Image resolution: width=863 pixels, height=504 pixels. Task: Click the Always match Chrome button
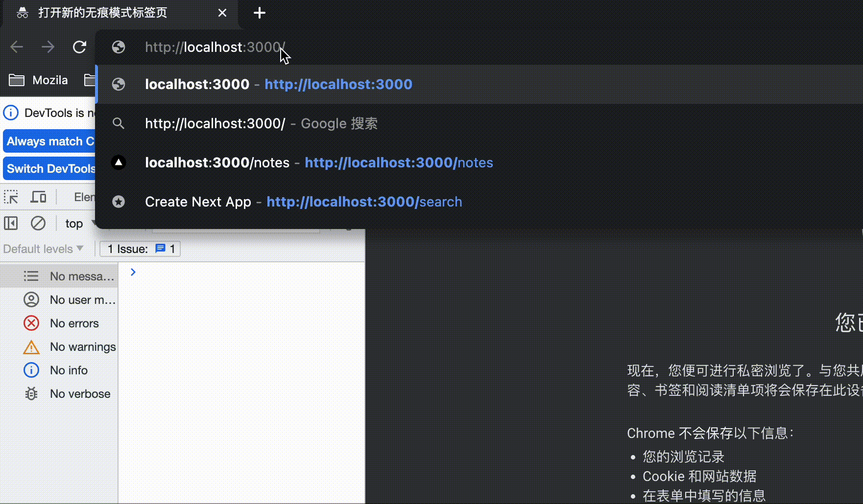pos(49,141)
